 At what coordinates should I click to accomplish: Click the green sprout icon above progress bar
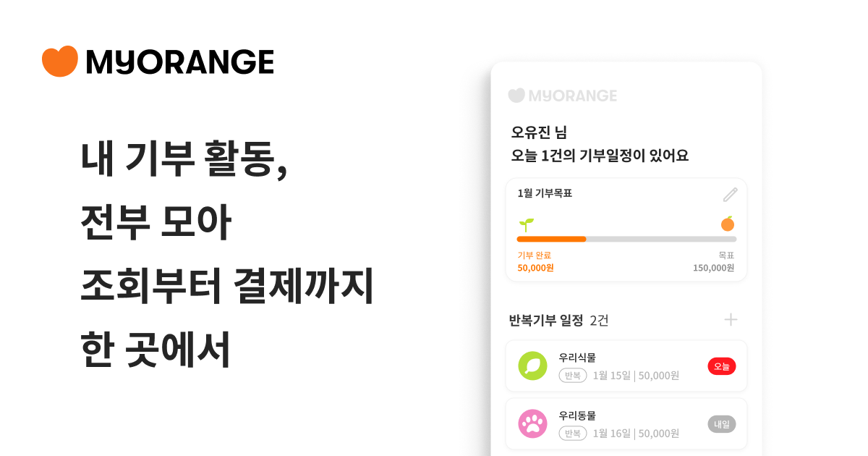coord(526,224)
